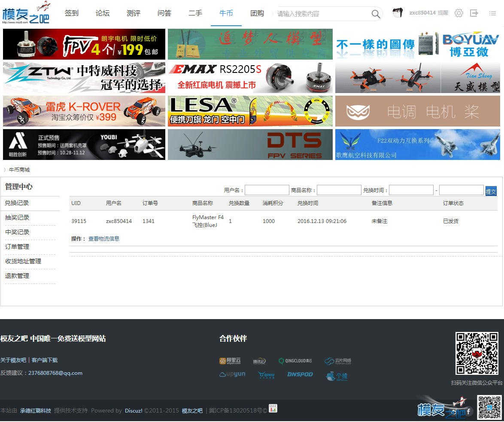Open the LESA banner ad

(250, 111)
